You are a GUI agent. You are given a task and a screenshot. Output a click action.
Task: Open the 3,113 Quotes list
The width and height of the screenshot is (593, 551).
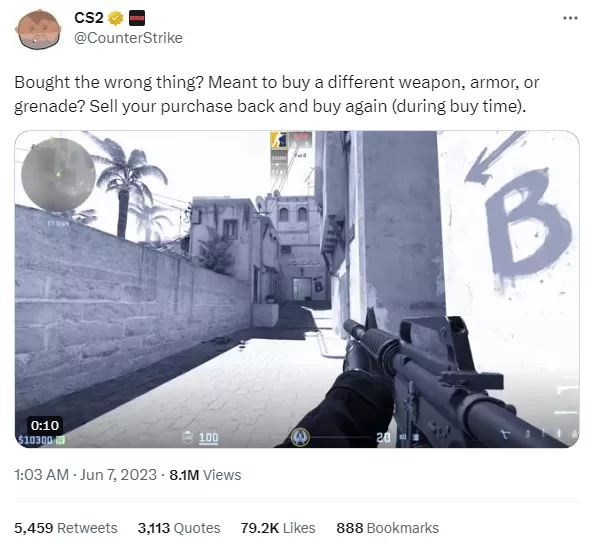click(179, 528)
